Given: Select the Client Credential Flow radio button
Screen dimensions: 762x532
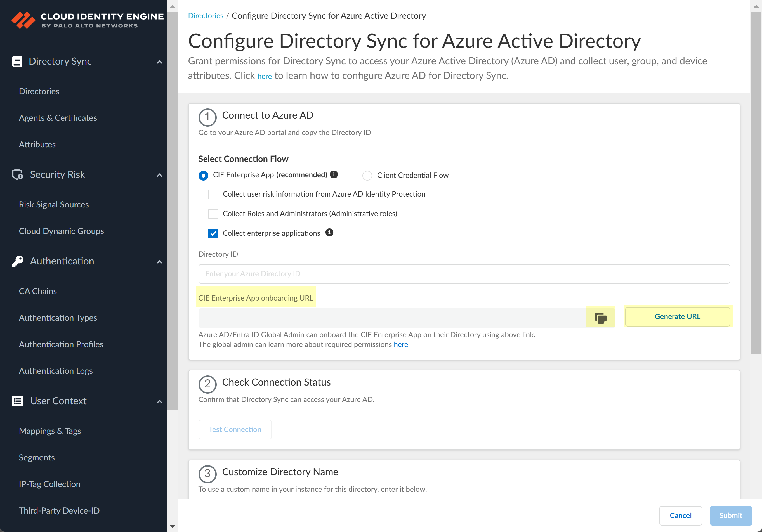Looking at the screenshot, I should (x=367, y=176).
